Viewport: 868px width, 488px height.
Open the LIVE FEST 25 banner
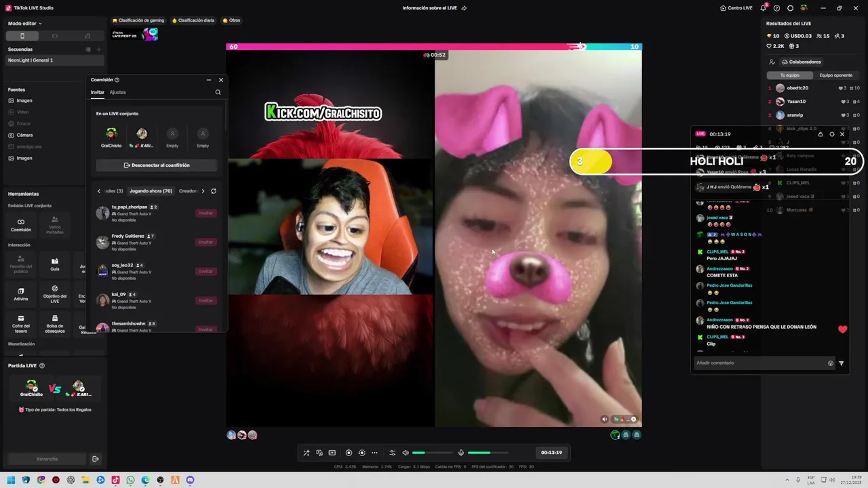point(135,34)
